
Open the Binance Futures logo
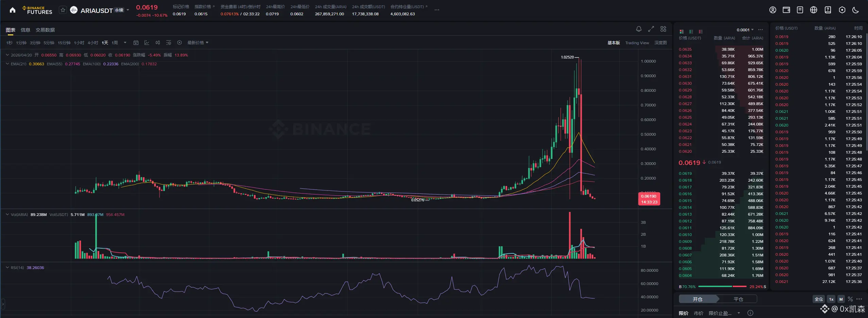[x=37, y=10]
